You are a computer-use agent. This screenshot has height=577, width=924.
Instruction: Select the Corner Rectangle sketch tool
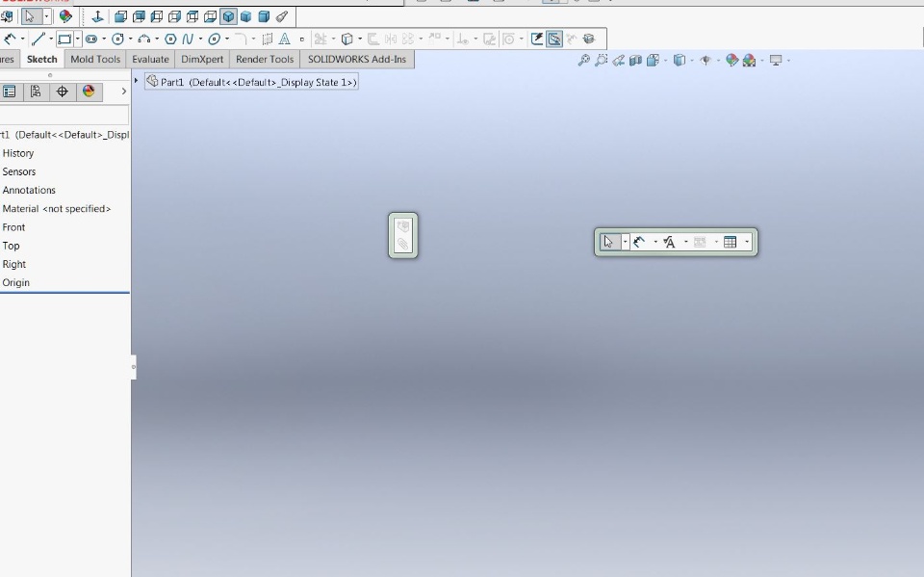pos(64,39)
